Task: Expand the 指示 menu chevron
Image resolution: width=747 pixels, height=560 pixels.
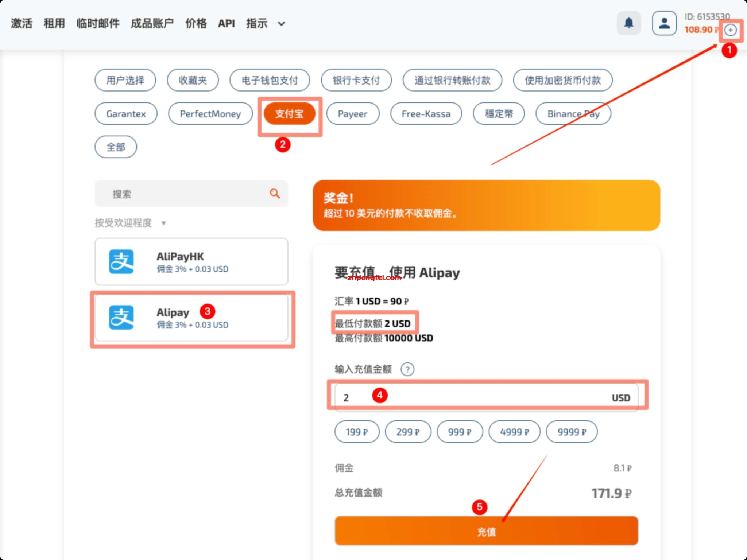Action: 281,24
